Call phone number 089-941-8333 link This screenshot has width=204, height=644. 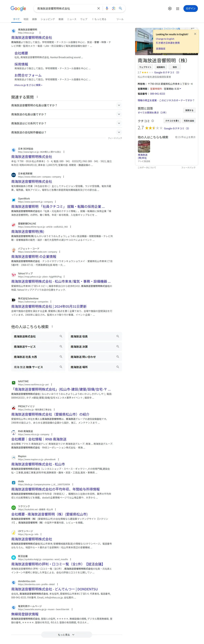pos(157,94)
